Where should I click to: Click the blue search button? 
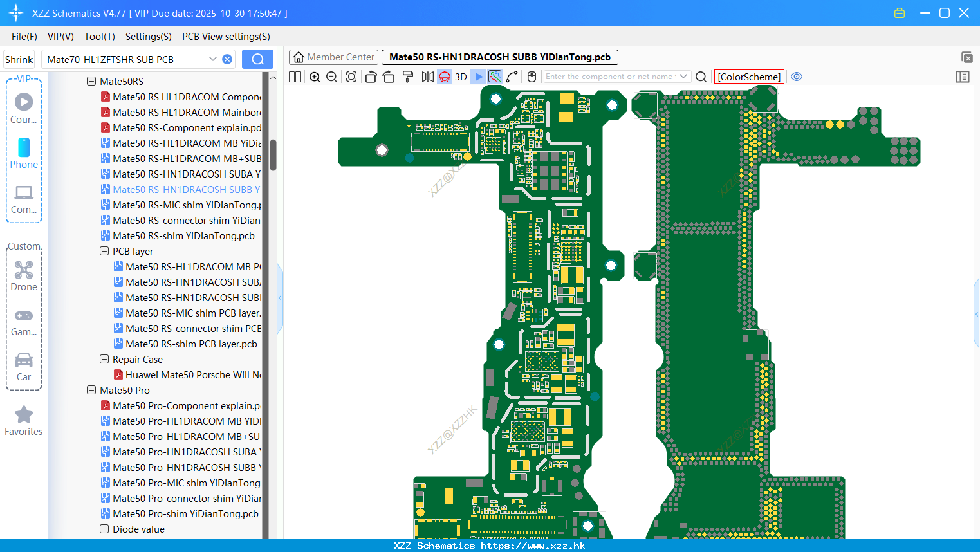point(257,59)
